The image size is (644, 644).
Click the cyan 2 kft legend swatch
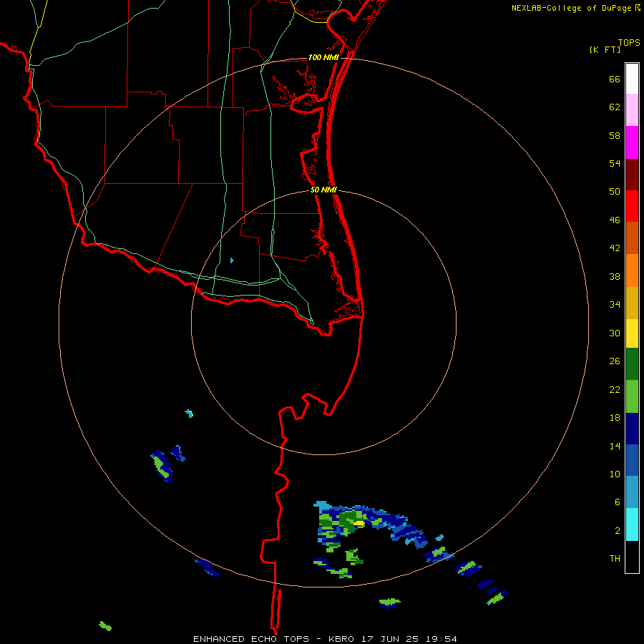[x=632, y=525]
